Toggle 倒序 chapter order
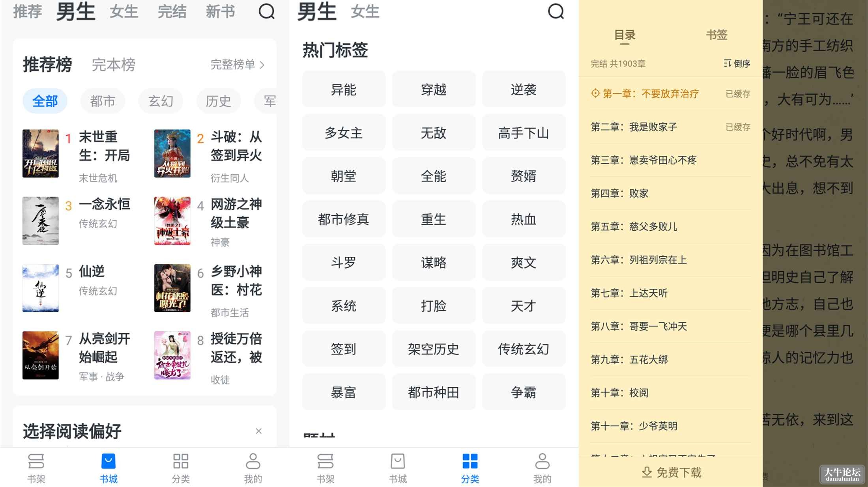The width and height of the screenshot is (868, 487). click(737, 63)
